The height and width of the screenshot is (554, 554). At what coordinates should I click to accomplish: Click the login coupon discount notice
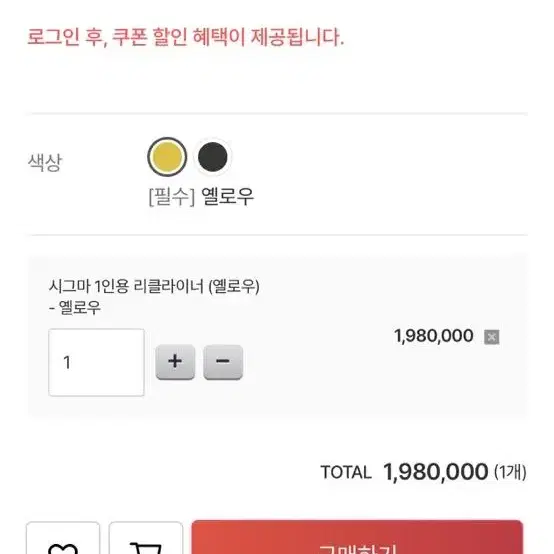pyautogui.click(x=185, y=37)
